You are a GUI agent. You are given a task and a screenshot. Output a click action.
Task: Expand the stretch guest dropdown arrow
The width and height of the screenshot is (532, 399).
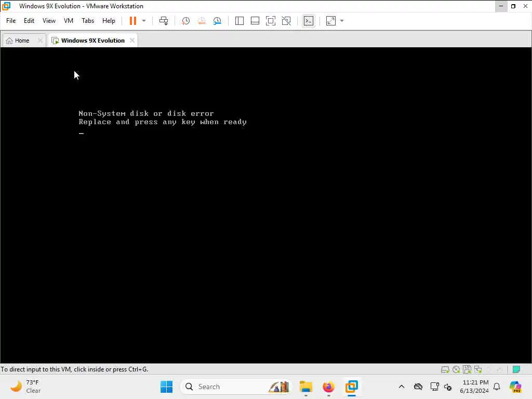pos(342,21)
